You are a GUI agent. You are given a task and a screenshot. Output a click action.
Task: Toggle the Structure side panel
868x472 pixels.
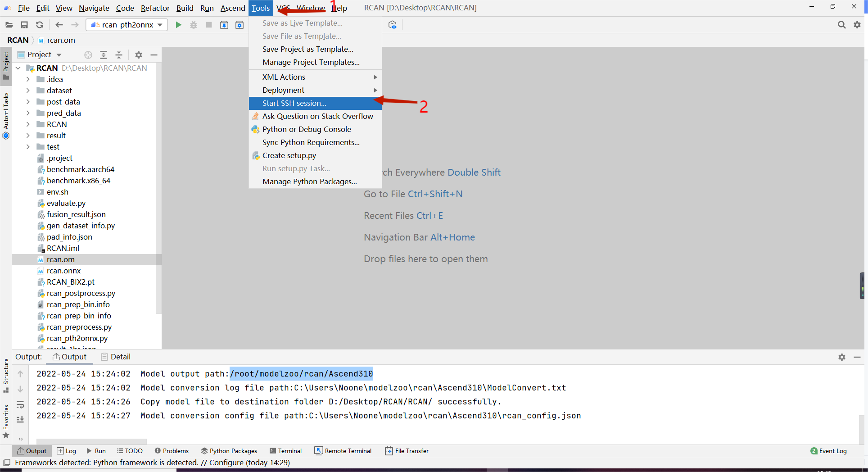point(6,375)
